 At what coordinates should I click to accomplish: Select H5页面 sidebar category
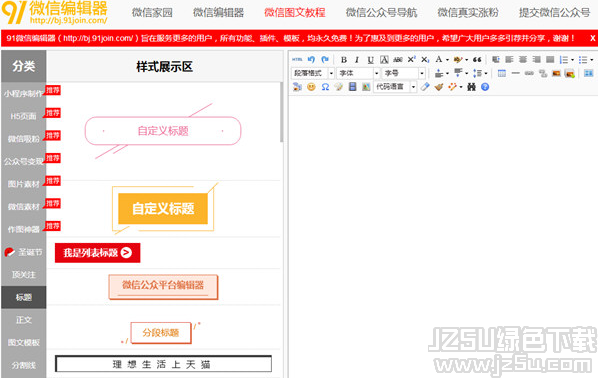point(24,116)
